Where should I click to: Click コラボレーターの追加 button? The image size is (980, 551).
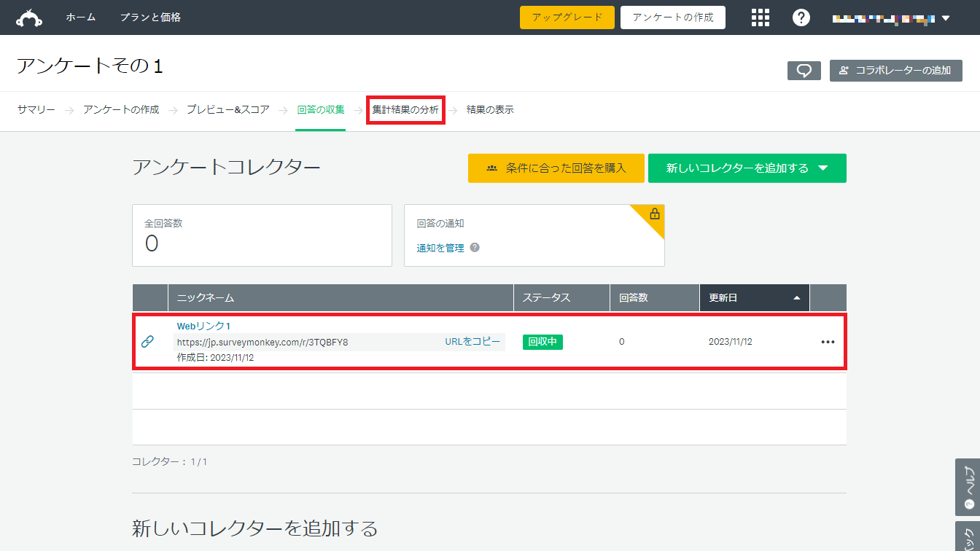point(895,71)
